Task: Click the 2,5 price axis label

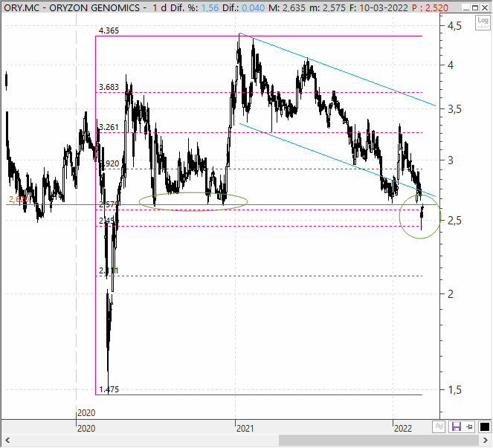Action: coord(454,221)
